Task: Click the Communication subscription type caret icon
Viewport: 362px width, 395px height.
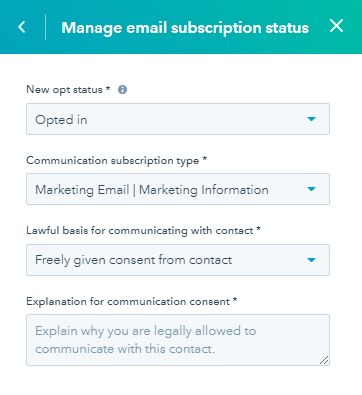Action: pyautogui.click(x=311, y=189)
